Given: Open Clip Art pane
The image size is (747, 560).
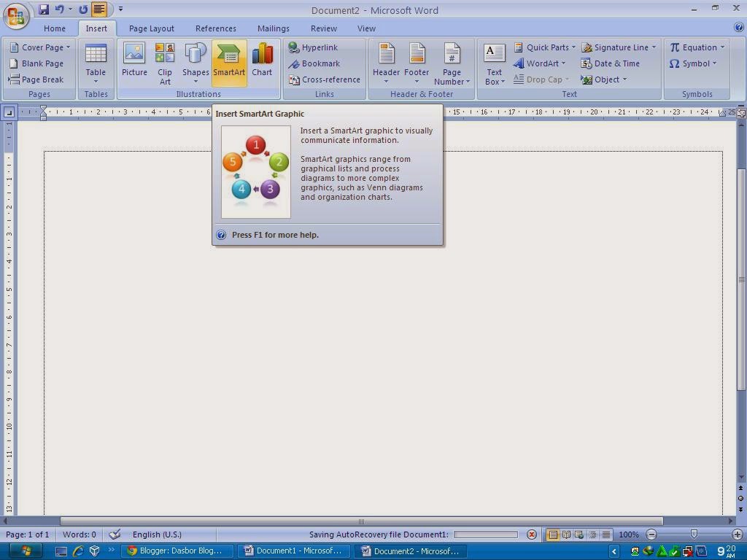Looking at the screenshot, I should click(165, 63).
